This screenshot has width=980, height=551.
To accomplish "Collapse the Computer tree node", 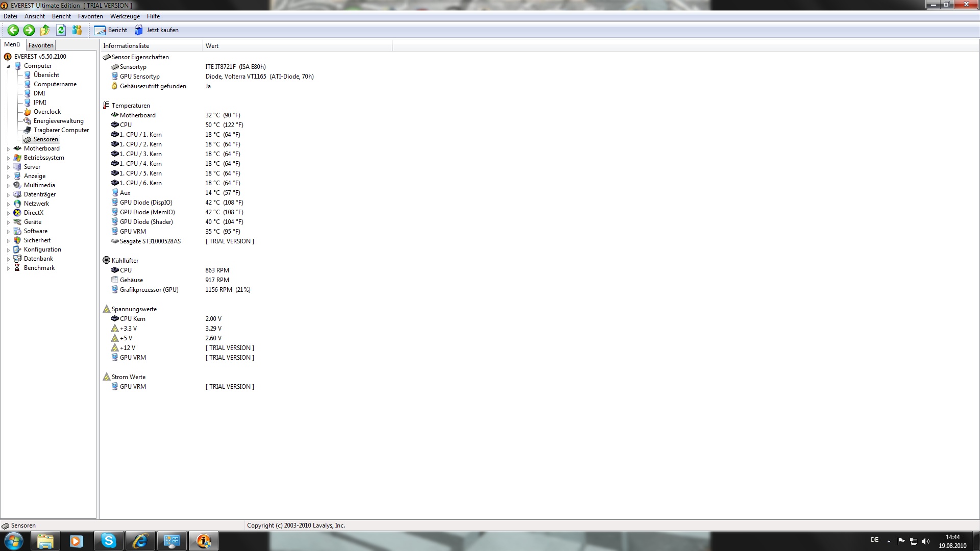I will coord(8,66).
